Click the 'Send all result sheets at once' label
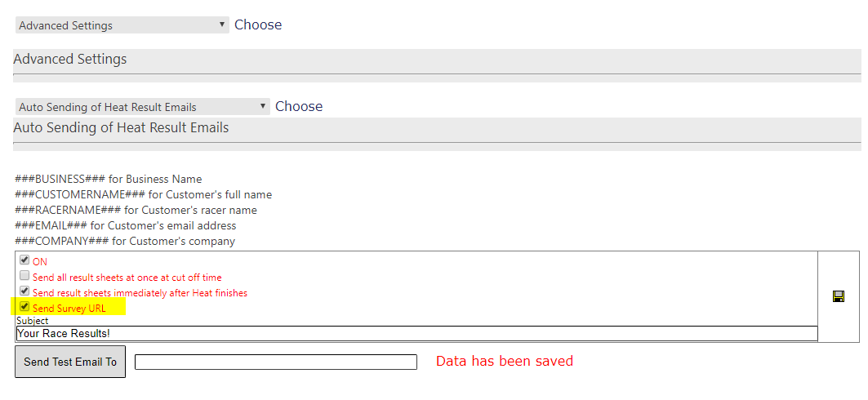 (x=127, y=278)
